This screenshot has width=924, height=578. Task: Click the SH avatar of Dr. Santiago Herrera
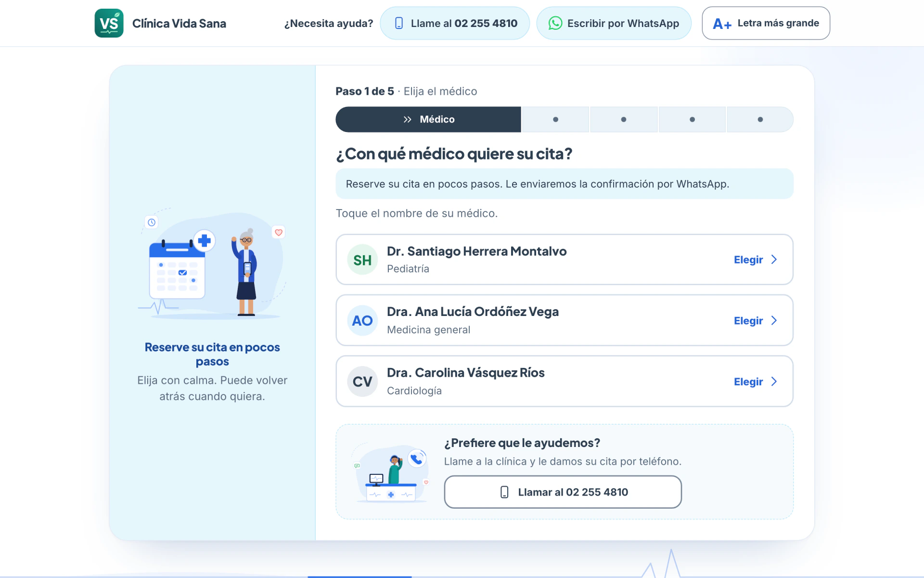click(362, 260)
